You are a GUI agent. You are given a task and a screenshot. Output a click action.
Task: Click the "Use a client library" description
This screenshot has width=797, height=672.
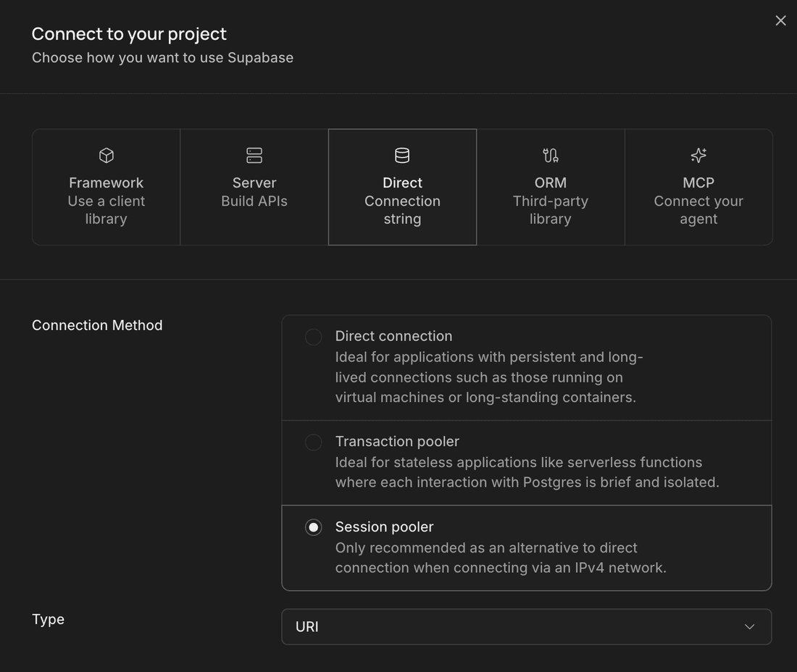(x=107, y=210)
